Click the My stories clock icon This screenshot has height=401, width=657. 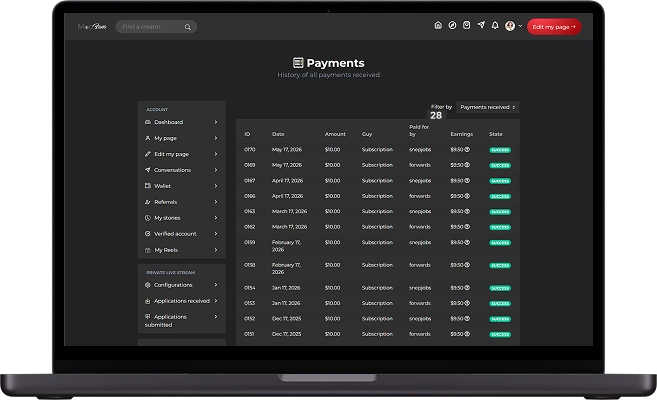(147, 218)
